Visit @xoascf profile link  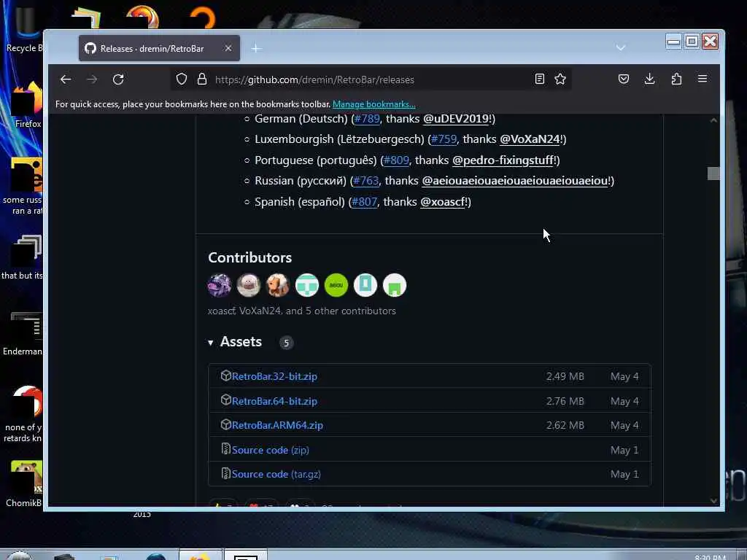(x=442, y=202)
